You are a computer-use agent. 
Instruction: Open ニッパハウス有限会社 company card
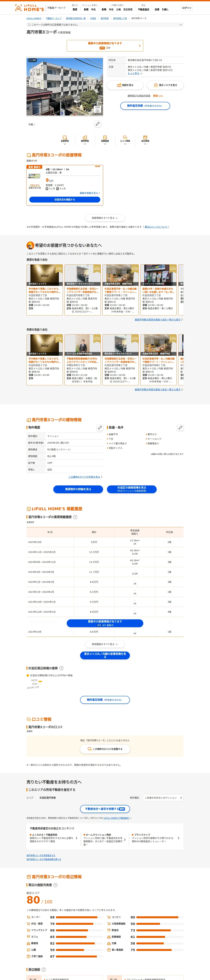click(x=158, y=290)
